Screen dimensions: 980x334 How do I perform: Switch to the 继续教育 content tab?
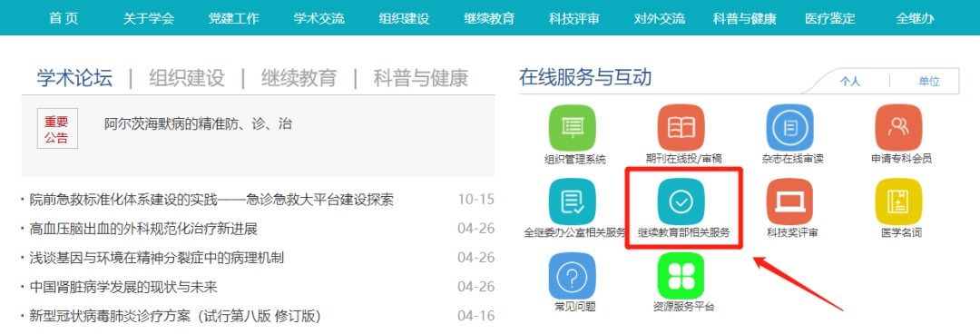[x=299, y=78]
